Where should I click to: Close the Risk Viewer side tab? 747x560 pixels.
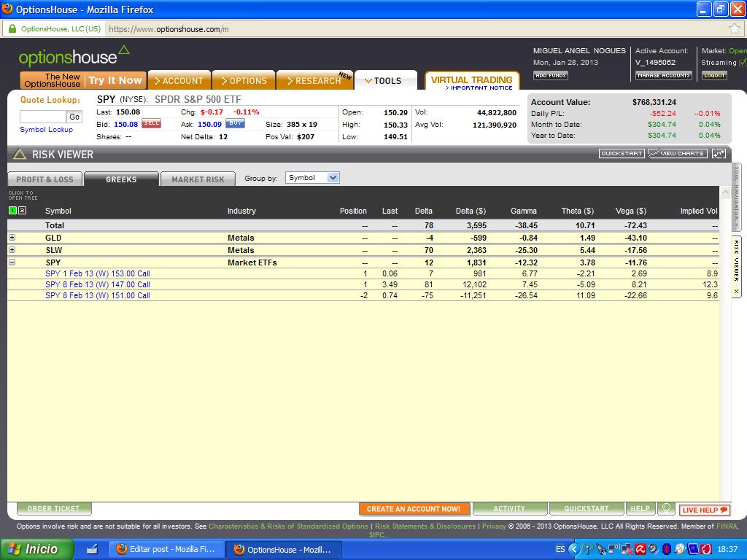(x=737, y=292)
